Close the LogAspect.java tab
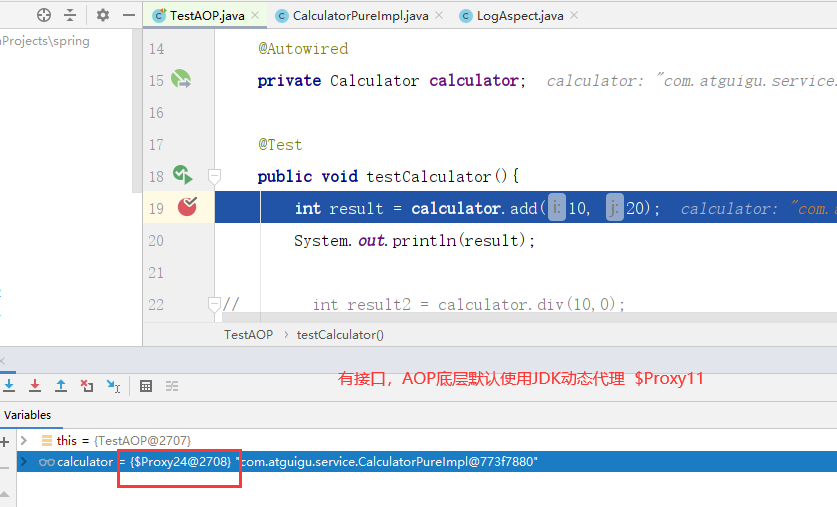 click(574, 15)
